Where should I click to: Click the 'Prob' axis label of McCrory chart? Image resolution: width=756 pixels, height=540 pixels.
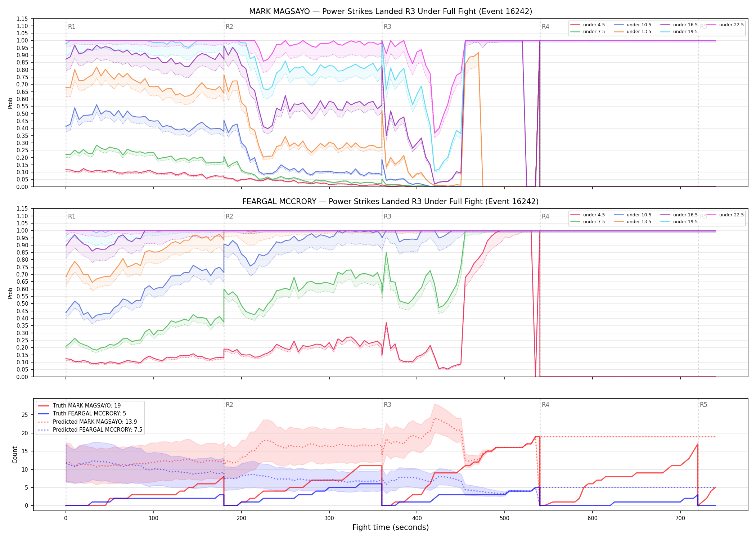(x=10, y=293)
